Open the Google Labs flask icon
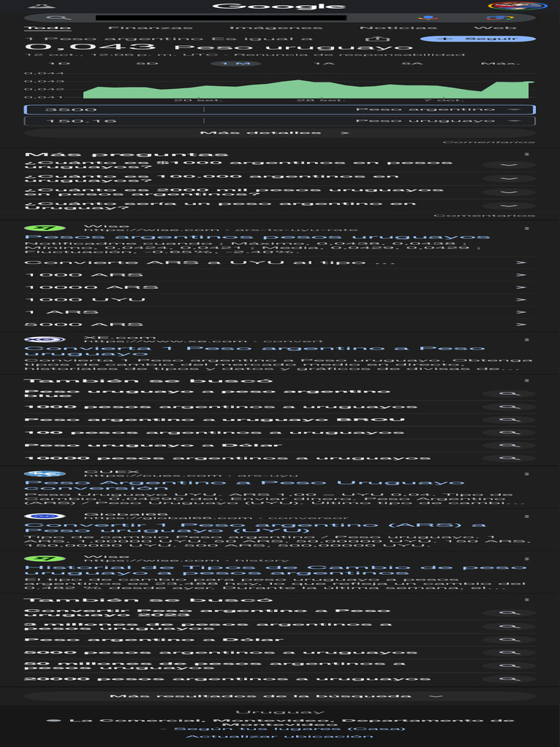 42,6
